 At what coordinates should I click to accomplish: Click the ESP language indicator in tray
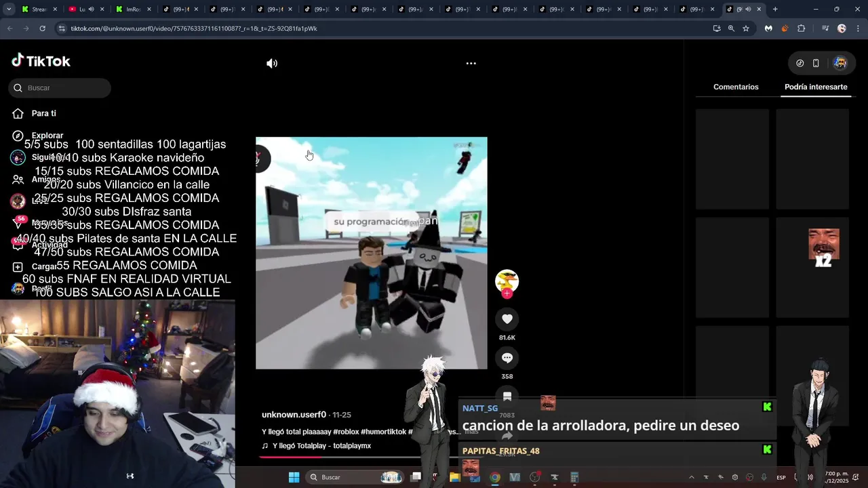click(x=781, y=477)
